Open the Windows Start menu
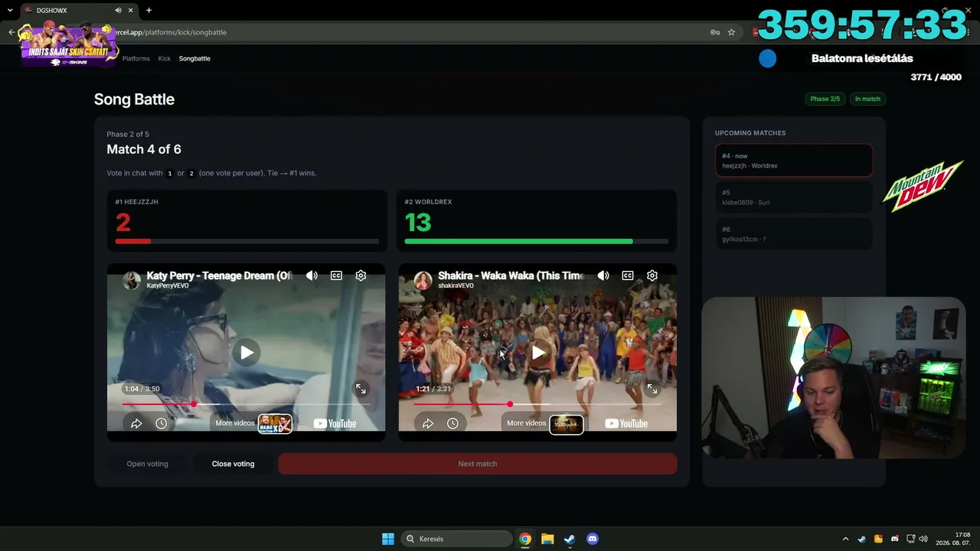The height and width of the screenshot is (551, 980). coord(388,539)
